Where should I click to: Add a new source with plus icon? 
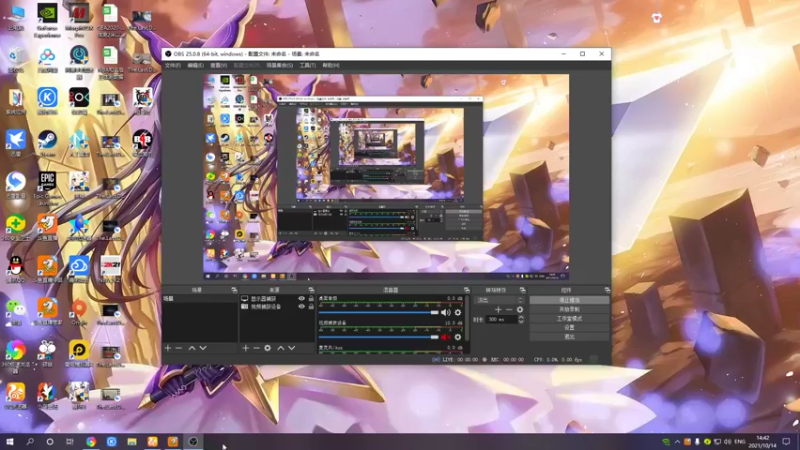pyautogui.click(x=245, y=348)
